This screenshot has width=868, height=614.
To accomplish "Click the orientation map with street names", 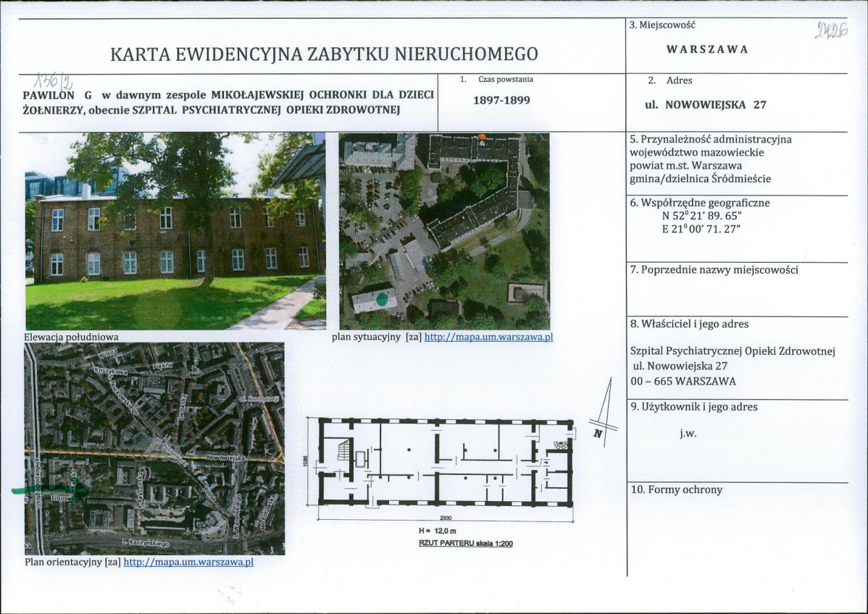I will [x=154, y=449].
